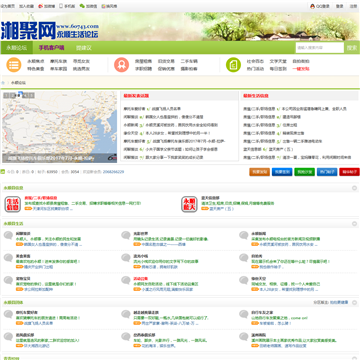Click the colorful style-switch icon in top bar
This screenshot has height=360, width=360.
tap(104, 6)
